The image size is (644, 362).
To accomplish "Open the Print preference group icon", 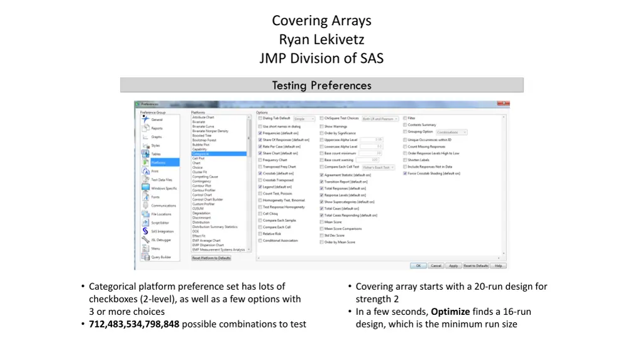I will pos(145,171).
